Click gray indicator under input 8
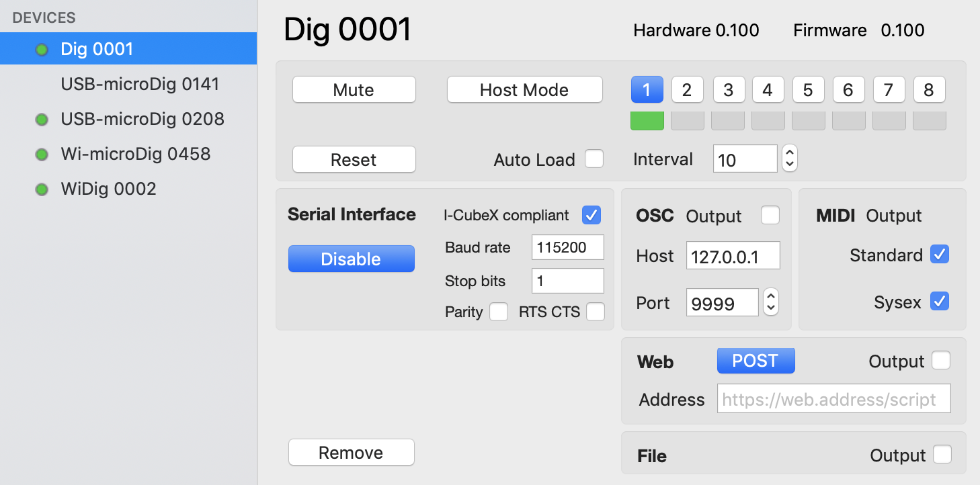The height and width of the screenshot is (485, 980). click(930, 121)
